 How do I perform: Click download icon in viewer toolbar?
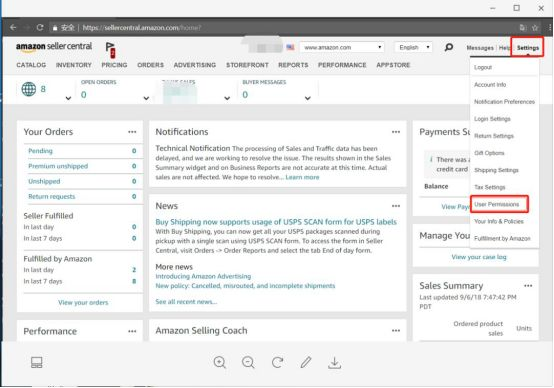coord(334,363)
